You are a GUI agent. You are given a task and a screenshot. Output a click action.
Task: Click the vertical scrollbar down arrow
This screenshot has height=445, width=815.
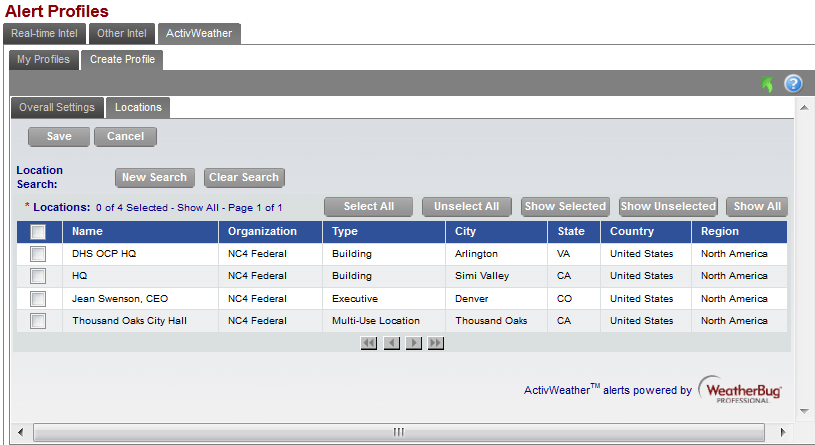tap(803, 411)
